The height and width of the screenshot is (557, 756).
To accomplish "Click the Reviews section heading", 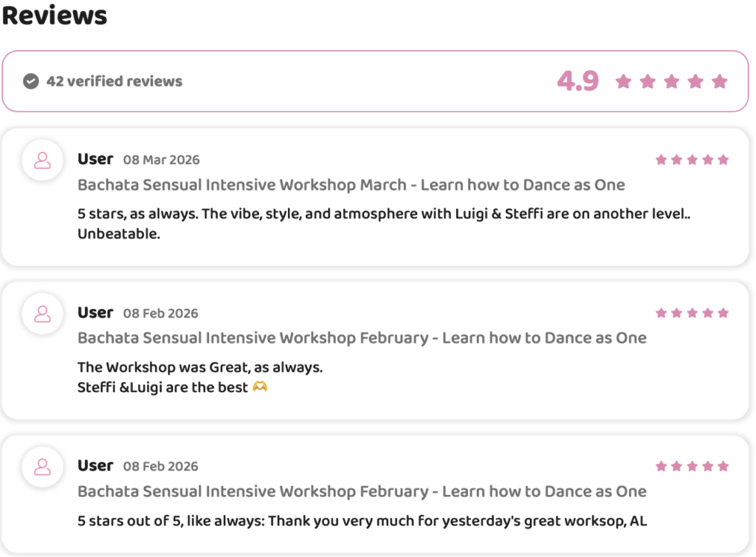I will (x=55, y=15).
